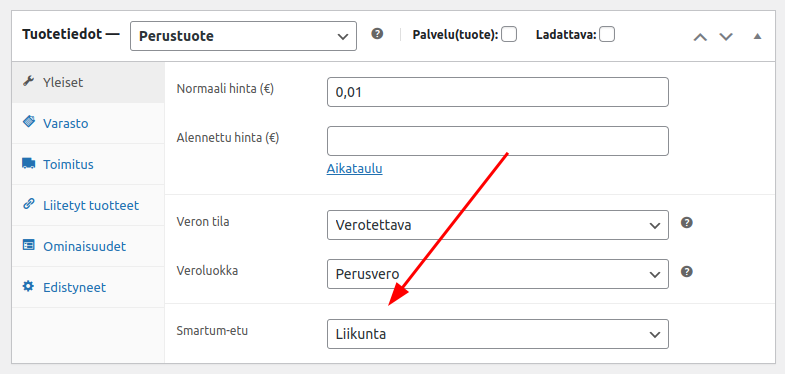Open the Toimitus tab
The height and width of the screenshot is (374, 785).
[x=88, y=164]
